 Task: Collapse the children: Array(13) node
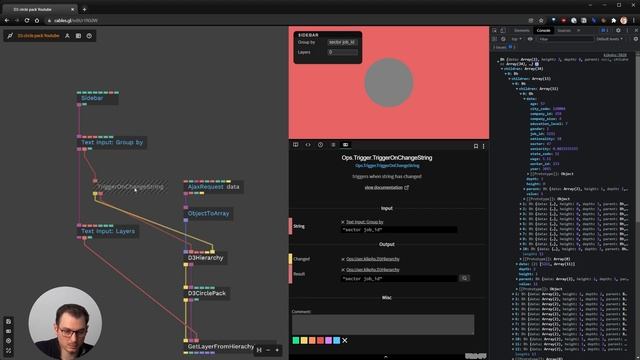[510, 79]
